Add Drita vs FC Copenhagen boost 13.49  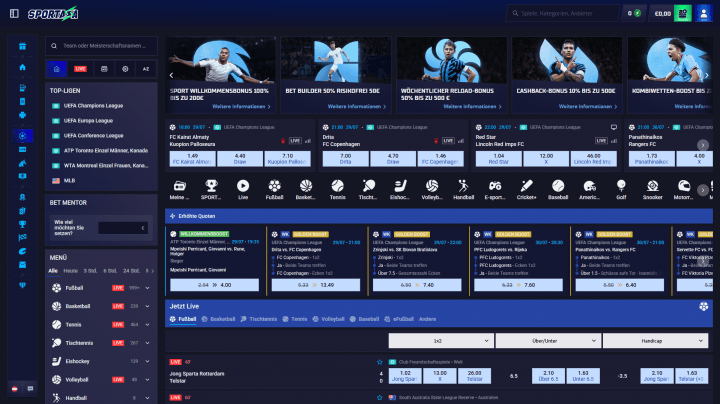pos(316,285)
